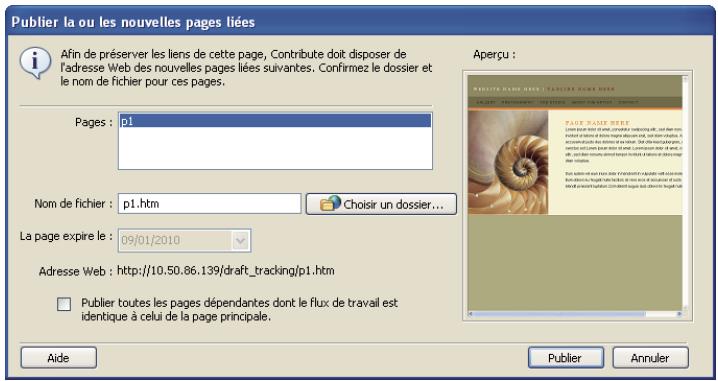Click the folder-globe icon on Choisir un dossier
718x381 pixels.
tap(330, 203)
